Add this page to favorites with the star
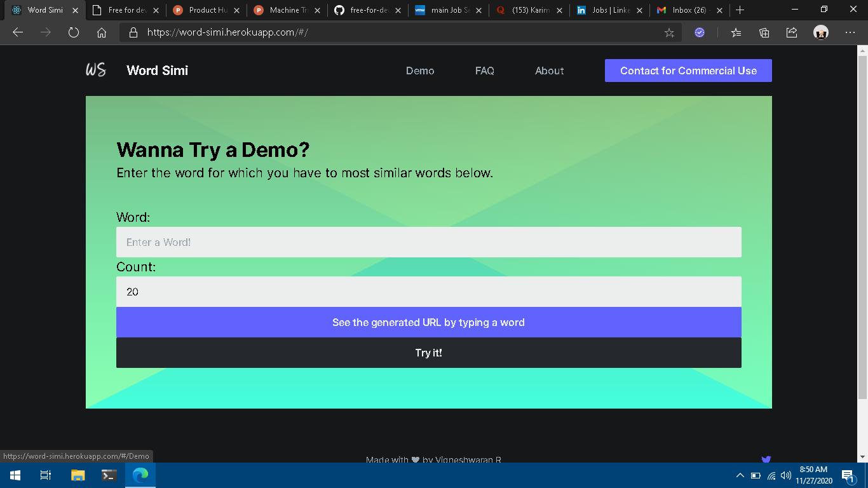 click(x=669, y=32)
